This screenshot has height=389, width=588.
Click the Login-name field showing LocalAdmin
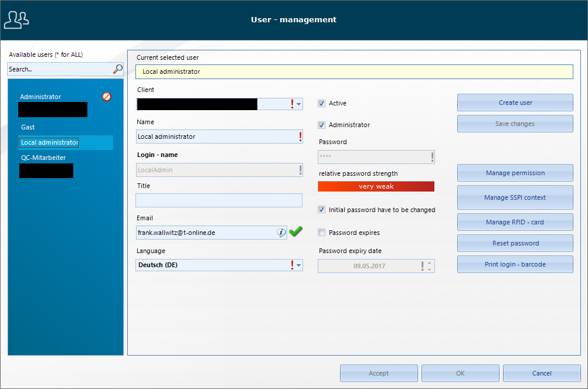pos(219,170)
